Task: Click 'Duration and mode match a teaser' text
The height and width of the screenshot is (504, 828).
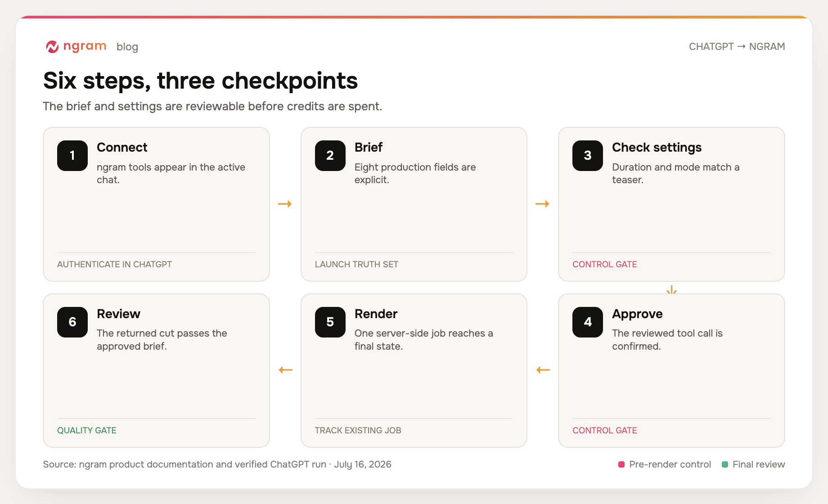Action: [x=675, y=173]
